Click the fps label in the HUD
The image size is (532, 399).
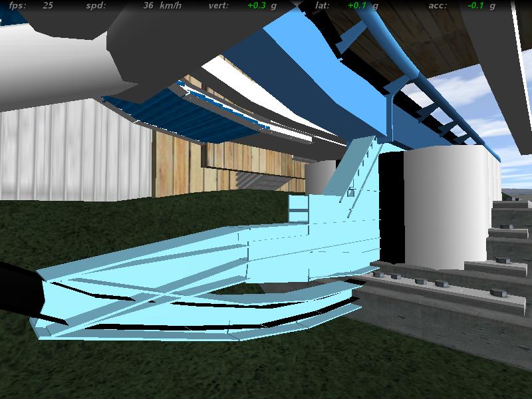(17, 5)
